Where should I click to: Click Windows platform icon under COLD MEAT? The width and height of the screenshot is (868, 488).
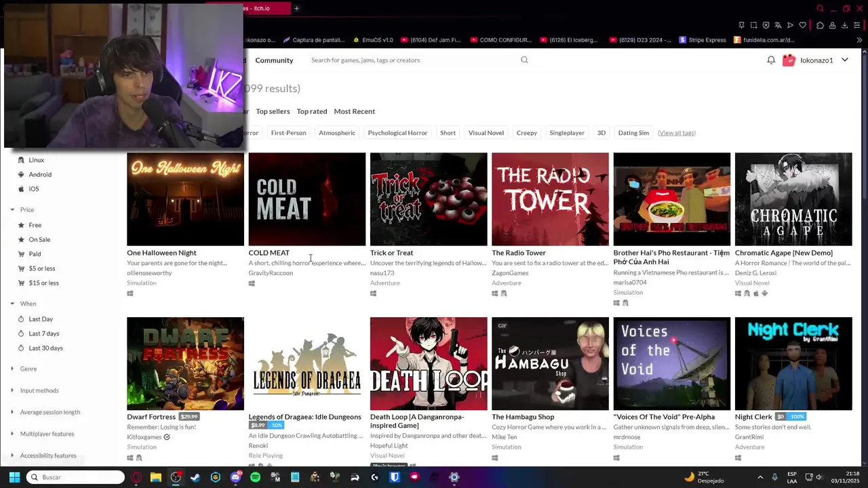click(x=252, y=284)
